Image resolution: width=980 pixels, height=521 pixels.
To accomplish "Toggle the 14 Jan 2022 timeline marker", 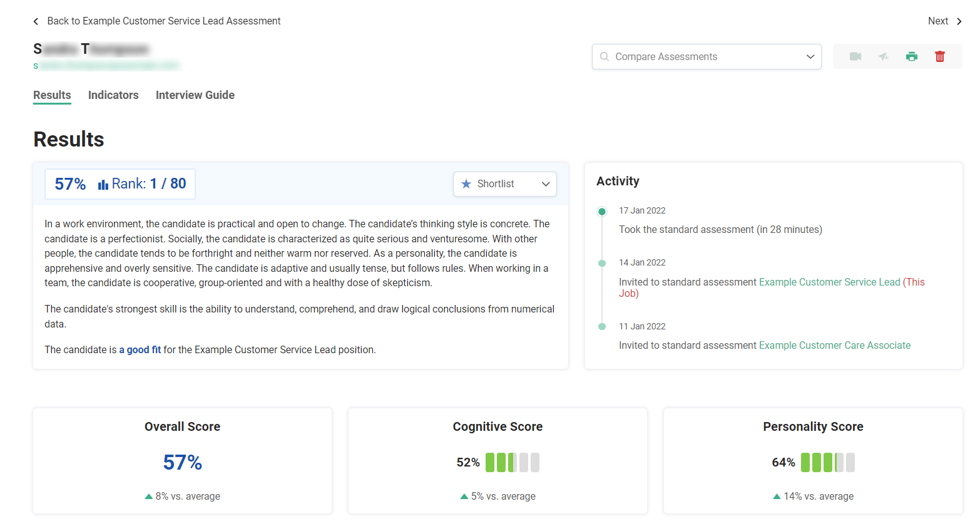I will click(601, 263).
